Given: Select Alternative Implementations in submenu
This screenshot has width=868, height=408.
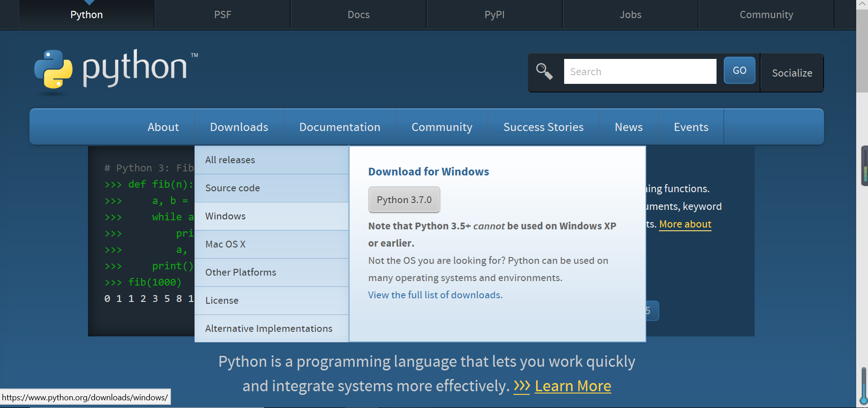Looking at the screenshot, I should point(272,329).
